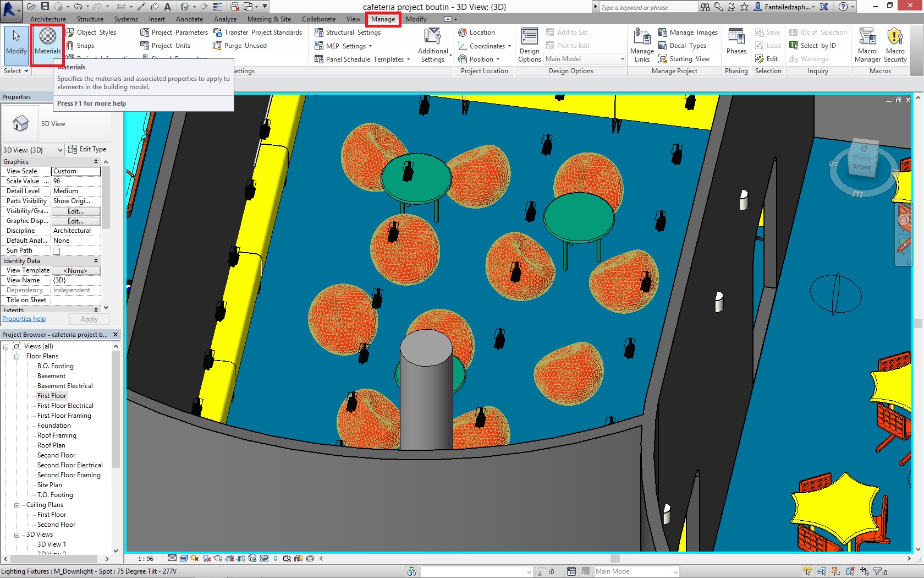Open the 3D View type selector dropdown
This screenshot has height=578, width=924.
[61, 149]
